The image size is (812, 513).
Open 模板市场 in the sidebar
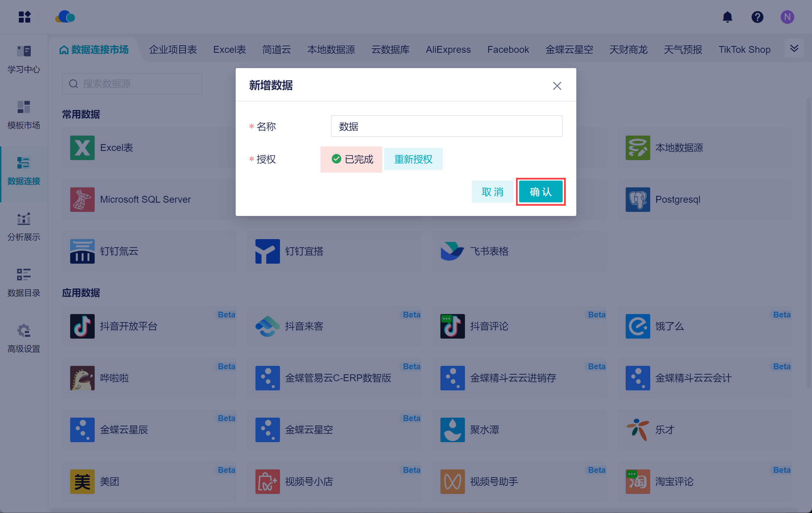coord(24,115)
